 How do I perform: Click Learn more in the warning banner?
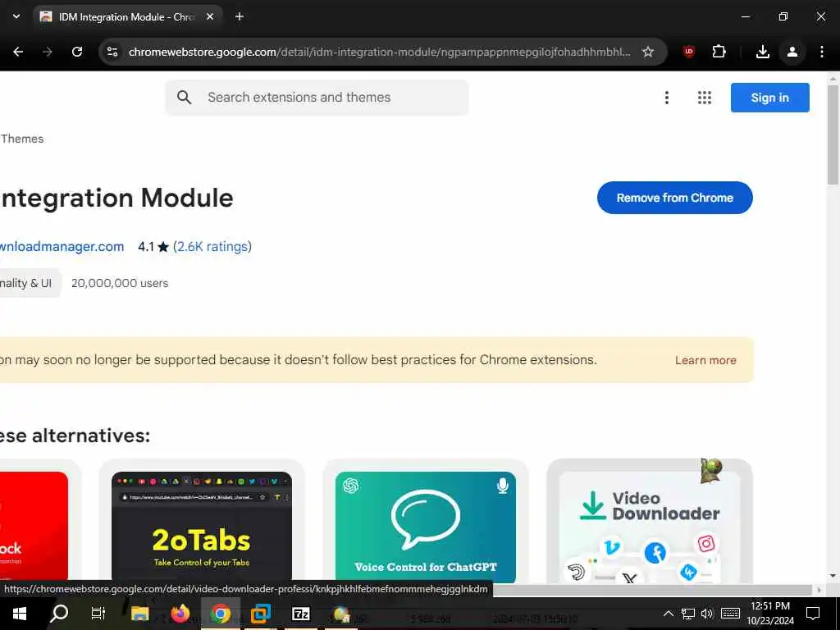coord(705,360)
